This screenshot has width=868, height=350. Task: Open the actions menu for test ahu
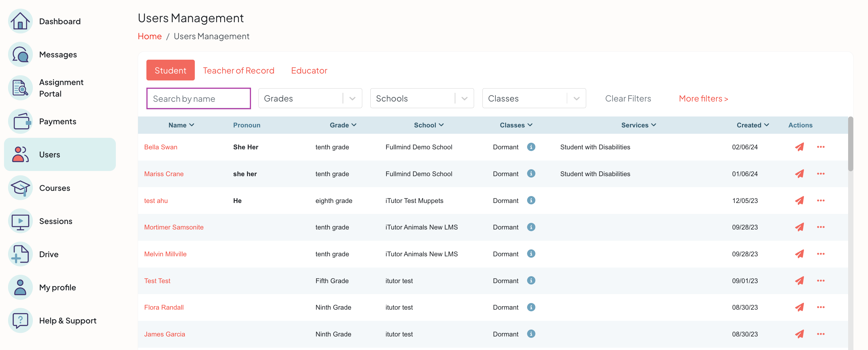pyautogui.click(x=821, y=200)
